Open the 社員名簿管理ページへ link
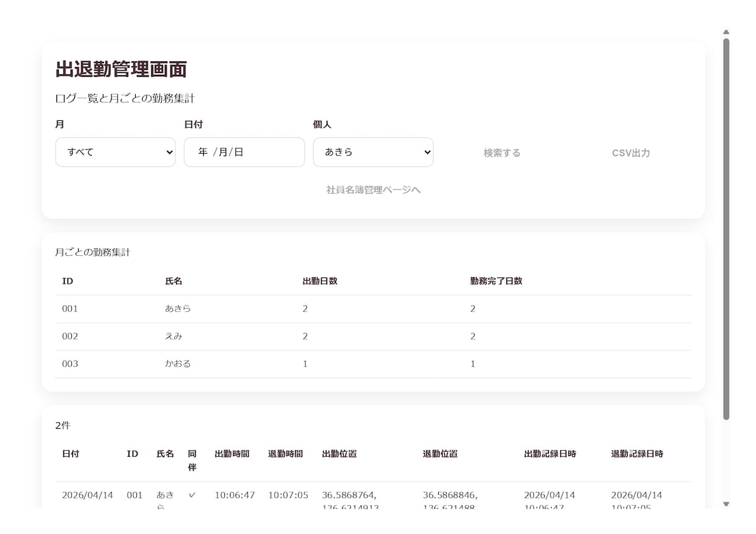 373,190
